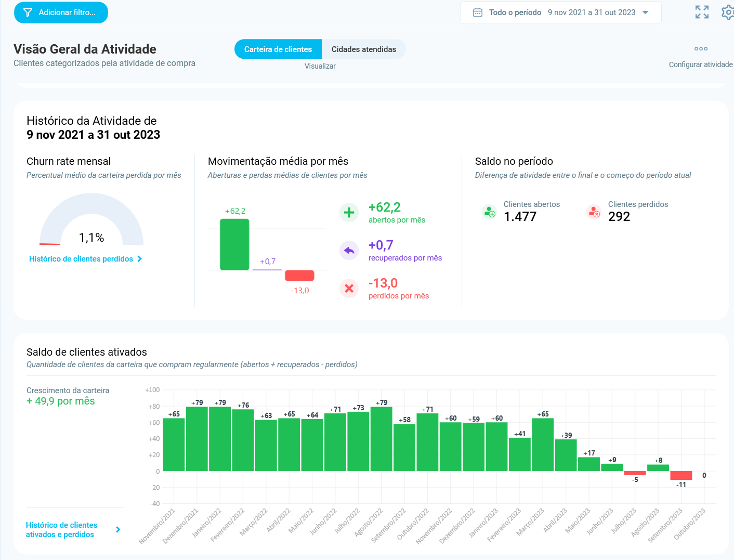Click the red X perdidos icon
The image size is (734, 560).
click(349, 289)
